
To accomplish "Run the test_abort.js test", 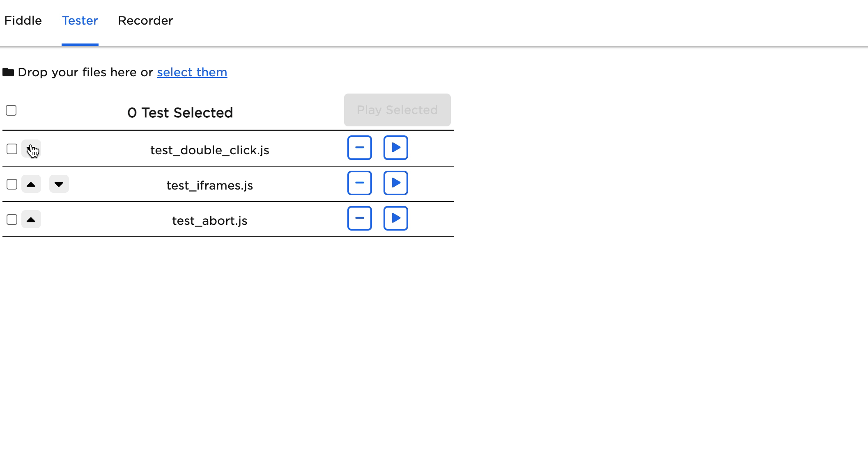I will pyautogui.click(x=395, y=218).
